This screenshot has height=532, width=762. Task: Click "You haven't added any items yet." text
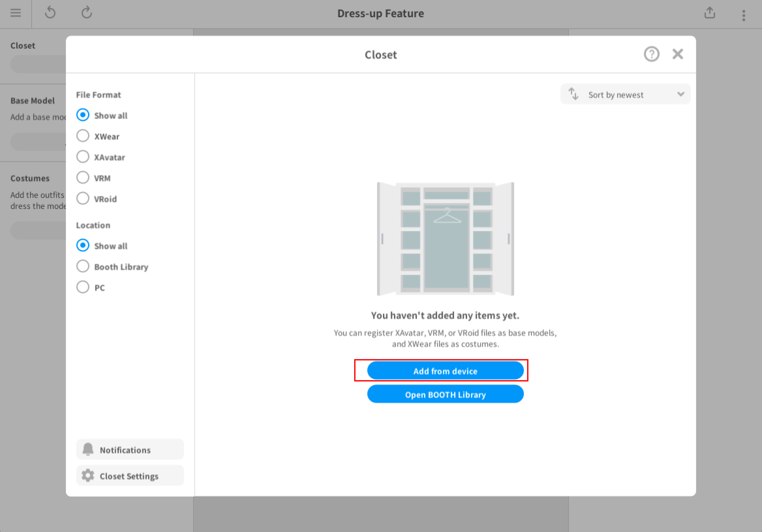click(445, 315)
